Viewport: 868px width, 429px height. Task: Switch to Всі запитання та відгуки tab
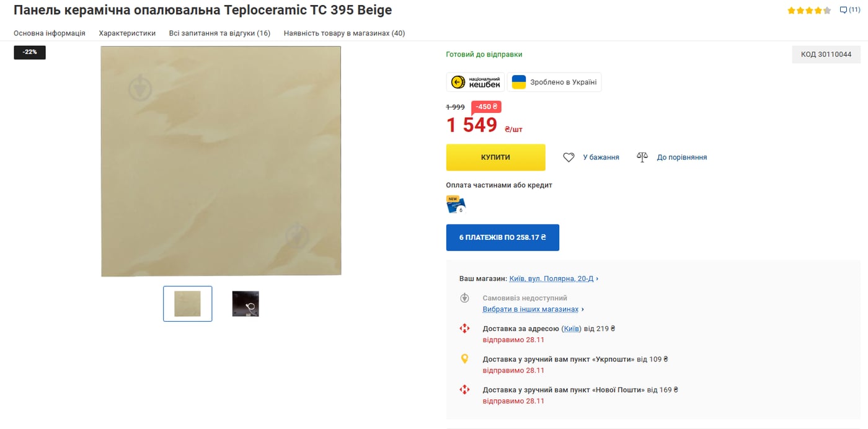(x=219, y=33)
